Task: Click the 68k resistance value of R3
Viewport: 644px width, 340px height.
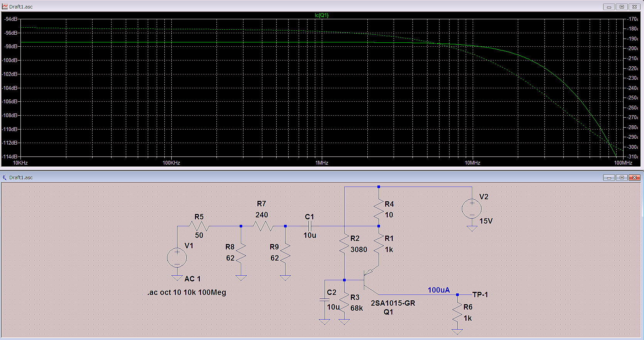Action: coord(357,308)
